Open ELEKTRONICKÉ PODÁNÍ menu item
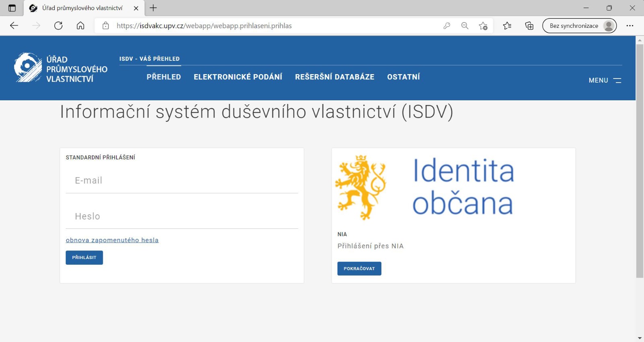 (x=238, y=77)
